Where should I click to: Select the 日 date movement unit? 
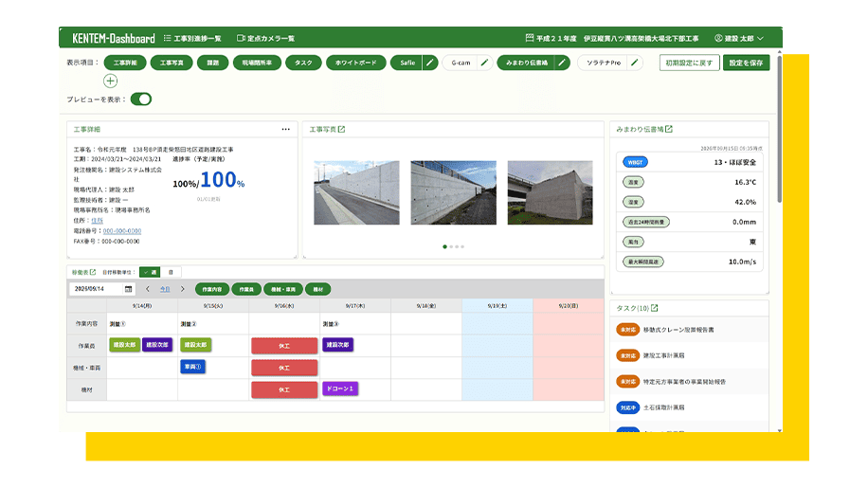click(171, 272)
